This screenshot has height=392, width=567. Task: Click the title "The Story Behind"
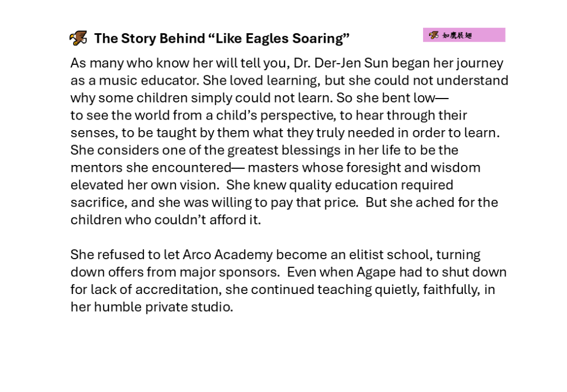(150, 38)
